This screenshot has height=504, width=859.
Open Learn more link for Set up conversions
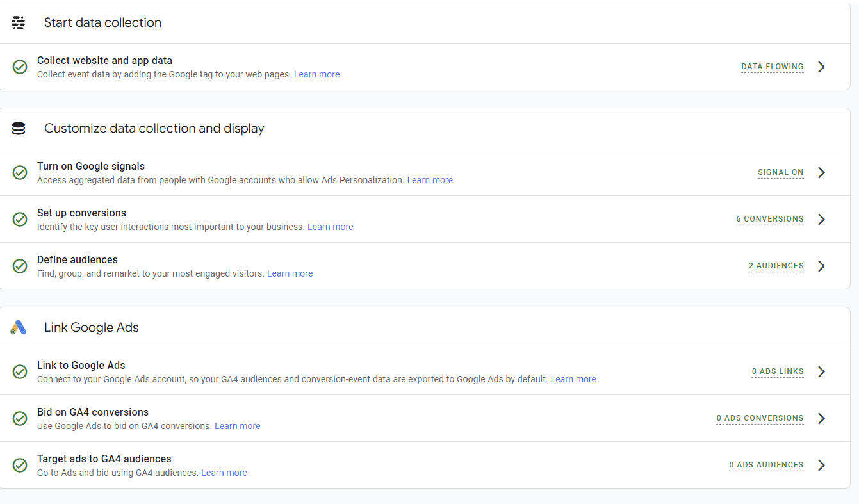[x=331, y=227]
